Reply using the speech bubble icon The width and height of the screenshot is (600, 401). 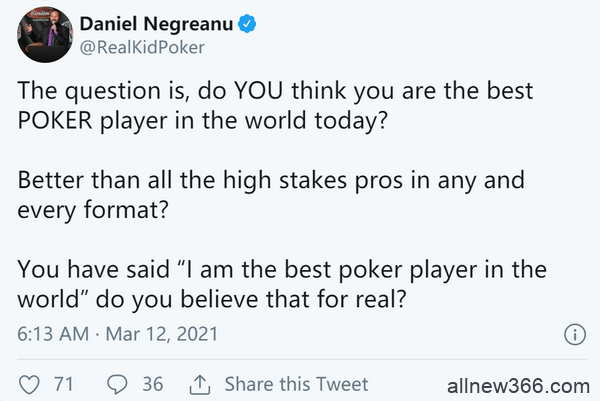point(116,384)
